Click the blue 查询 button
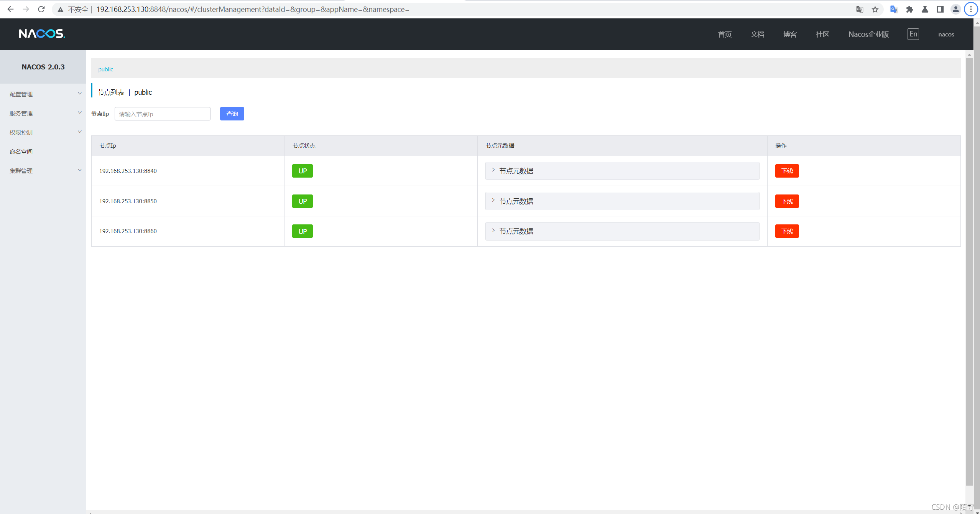 pos(232,114)
